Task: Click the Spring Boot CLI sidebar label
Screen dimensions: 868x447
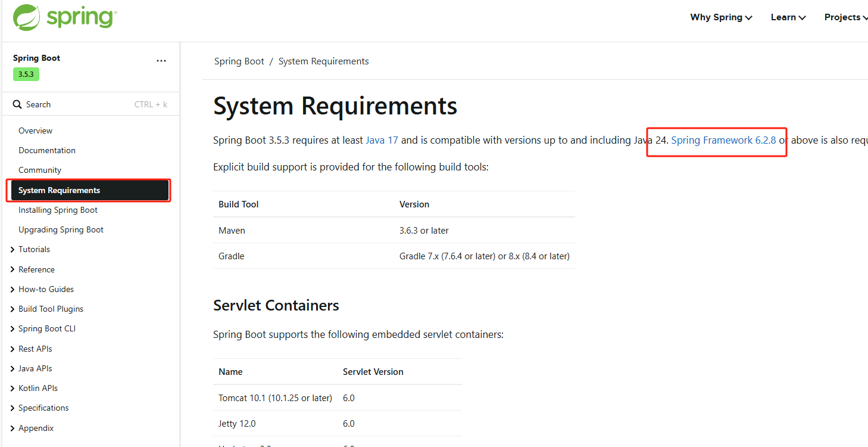Action: (47, 328)
